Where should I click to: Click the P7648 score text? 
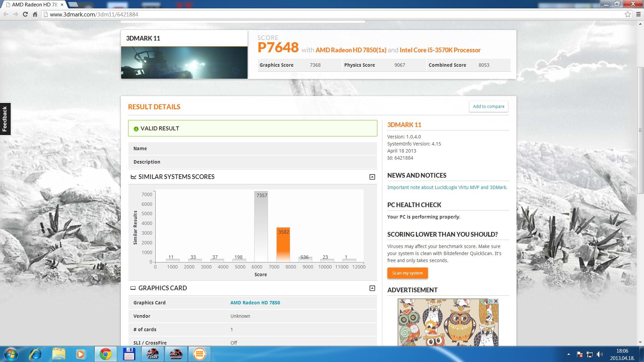(278, 48)
